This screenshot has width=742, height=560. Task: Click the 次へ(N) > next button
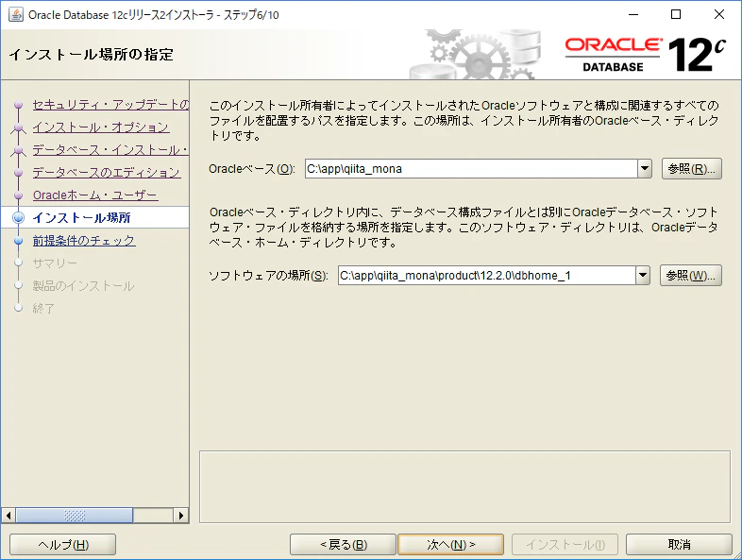[x=451, y=545]
